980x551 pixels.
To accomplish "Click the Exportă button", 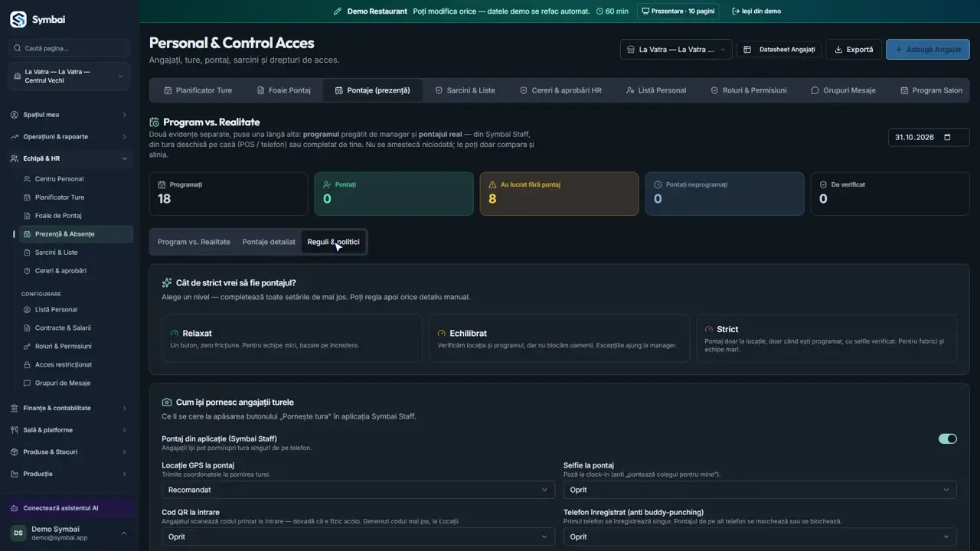I will point(854,50).
